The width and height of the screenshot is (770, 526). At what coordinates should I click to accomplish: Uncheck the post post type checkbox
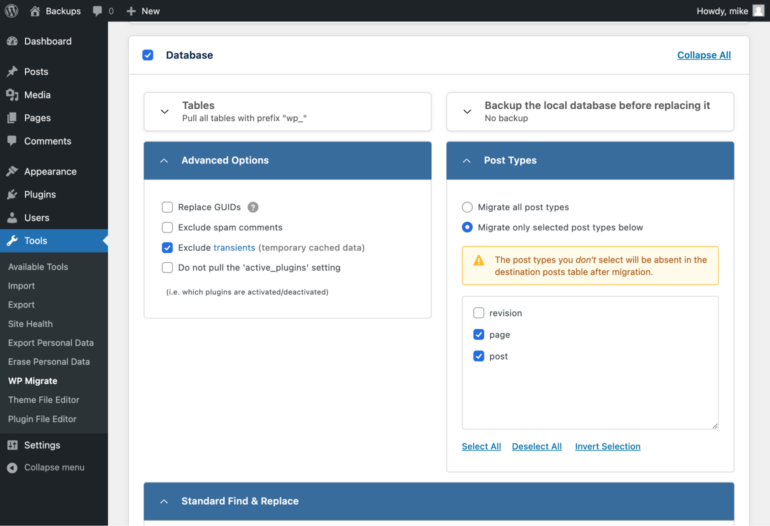tap(479, 356)
